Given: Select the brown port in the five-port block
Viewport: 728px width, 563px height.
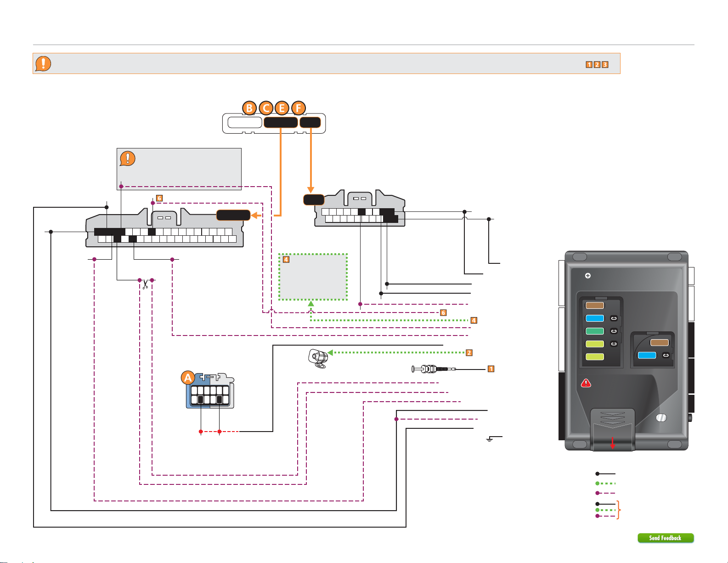Looking at the screenshot, I should tap(595, 305).
